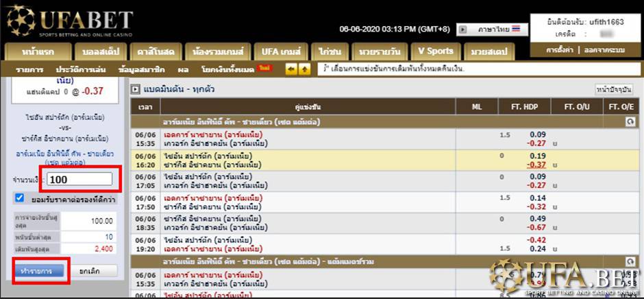Image resolution: width=644 pixels, height=299 pixels.
Task: Click the 06/06 18:35 match time cell
Action: [146, 224]
